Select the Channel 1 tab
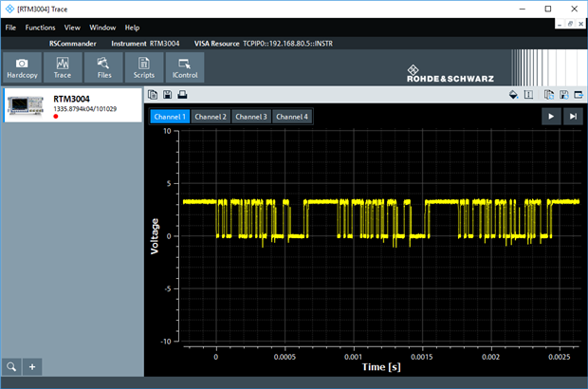This screenshot has width=588, height=389. click(x=170, y=117)
